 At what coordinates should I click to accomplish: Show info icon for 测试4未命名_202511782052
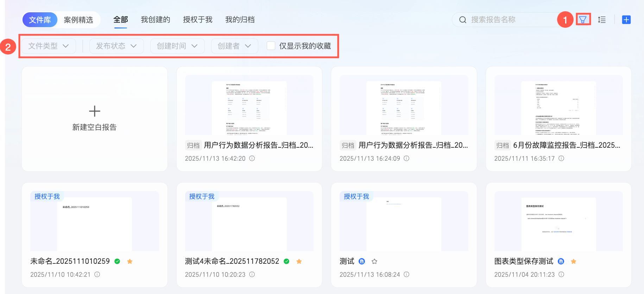coord(252,274)
